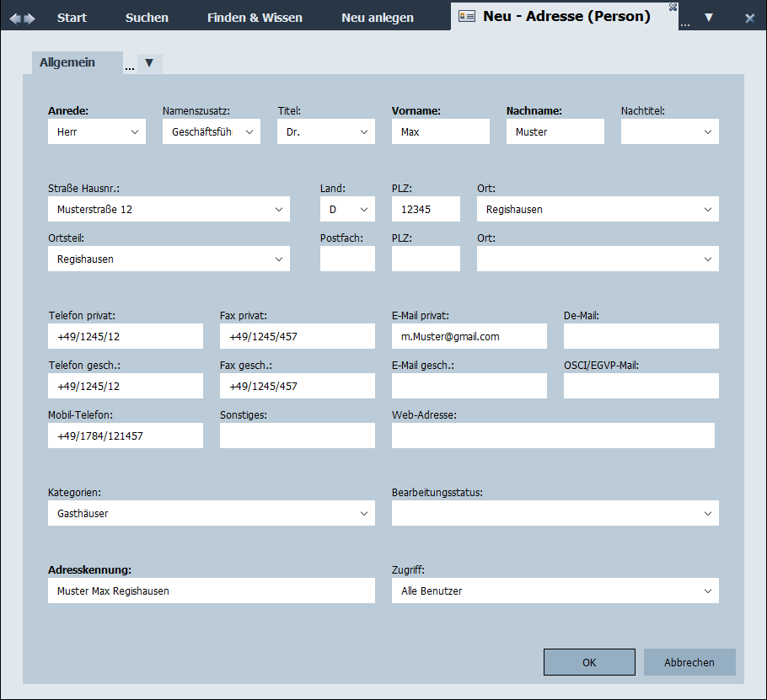Click the forward navigation arrow
This screenshot has width=767, height=700.
30,18
